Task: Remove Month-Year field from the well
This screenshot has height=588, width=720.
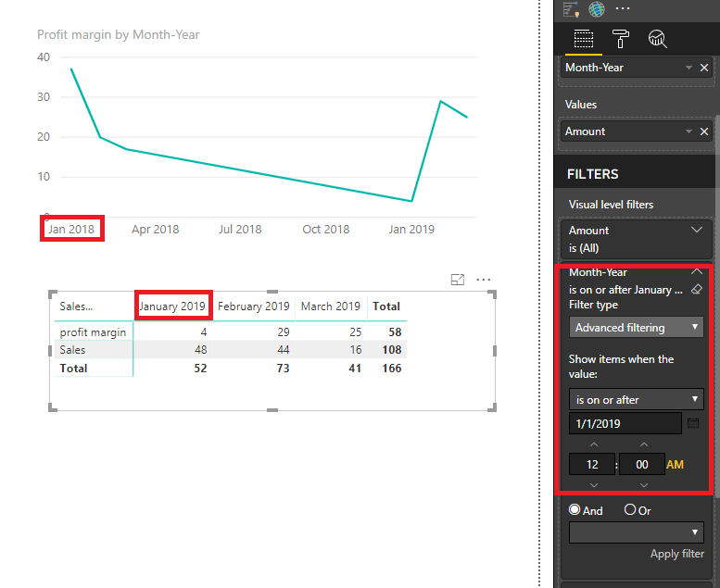Action: 704,68
